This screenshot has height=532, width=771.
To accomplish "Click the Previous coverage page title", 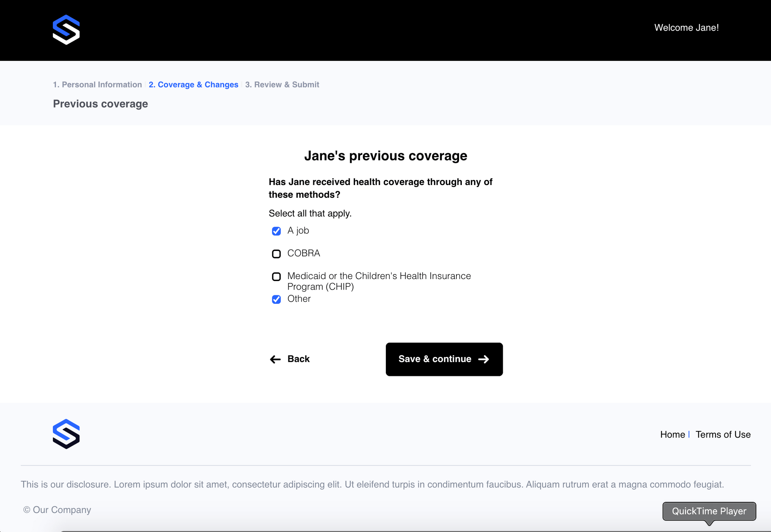I will (x=100, y=104).
